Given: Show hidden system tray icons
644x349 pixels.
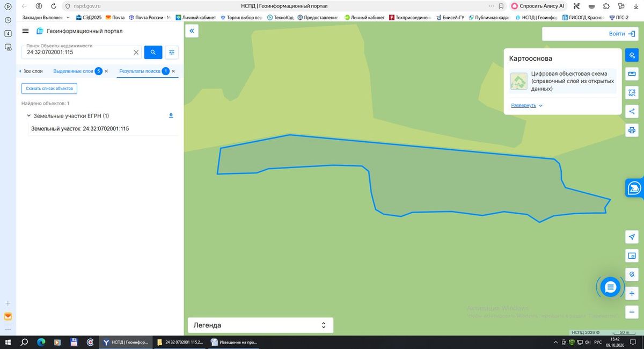Looking at the screenshot, I should (x=555, y=342).
